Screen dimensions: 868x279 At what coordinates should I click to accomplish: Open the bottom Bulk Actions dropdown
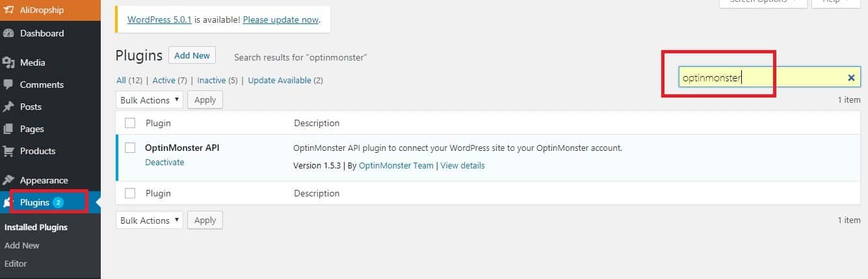150,220
